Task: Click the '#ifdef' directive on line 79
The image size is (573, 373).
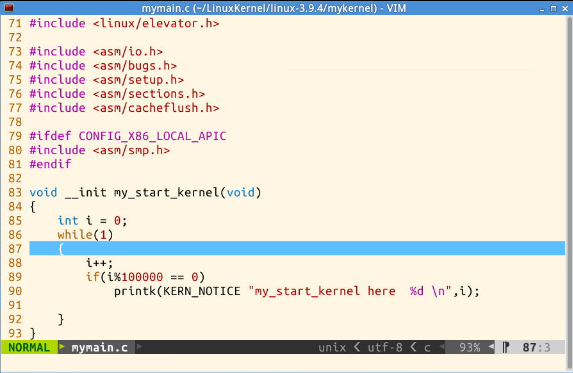Action: pyautogui.click(x=50, y=136)
